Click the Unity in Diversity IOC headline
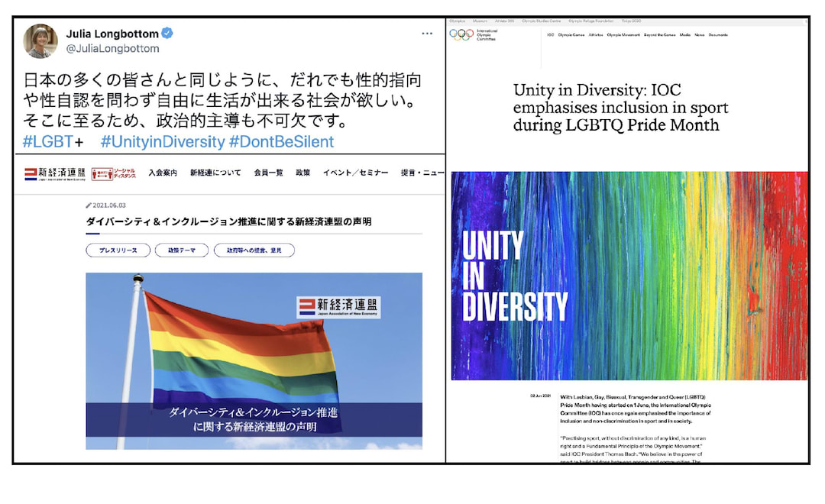Image resolution: width=825 pixels, height=504 pixels. (x=621, y=108)
